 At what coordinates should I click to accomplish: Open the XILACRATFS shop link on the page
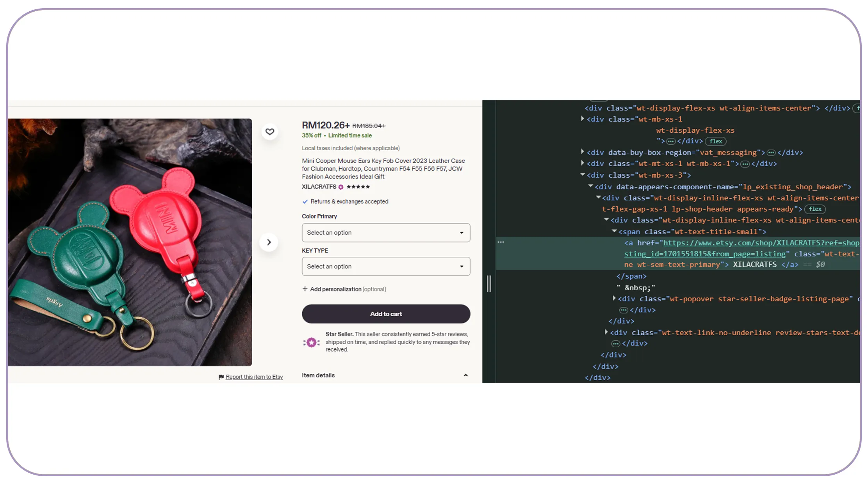(319, 187)
